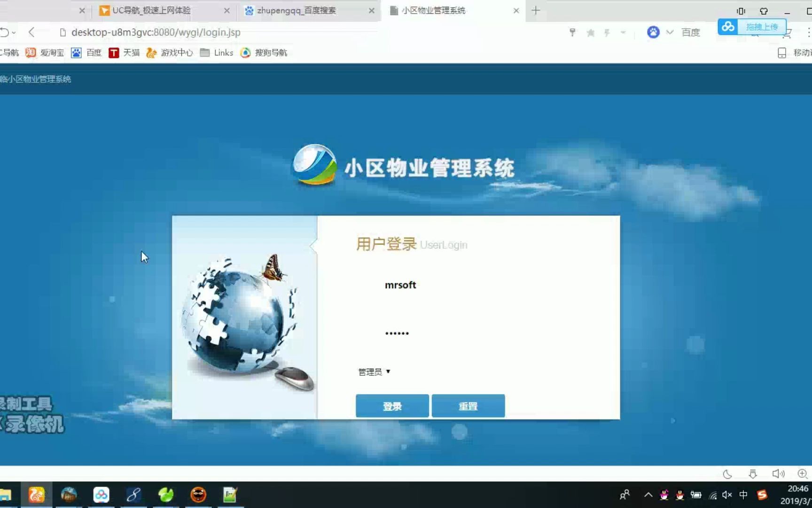Switch input language via 中 indicator
This screenshot has width=812, height=508.
(743, 495)
